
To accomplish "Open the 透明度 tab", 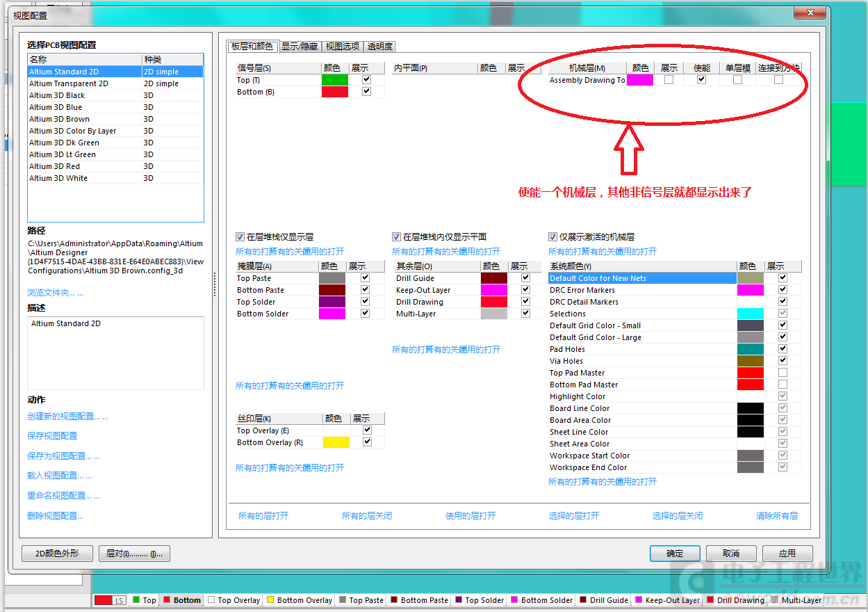I will pyautogui.click(x=380, y=47).
